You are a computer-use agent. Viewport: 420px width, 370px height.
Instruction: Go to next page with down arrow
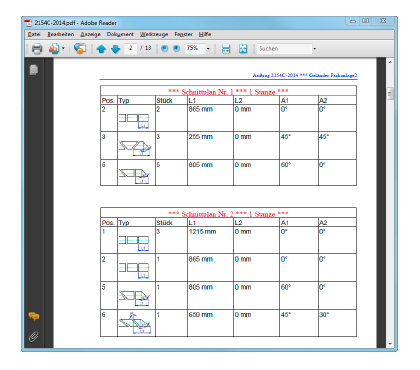[115, 49]
